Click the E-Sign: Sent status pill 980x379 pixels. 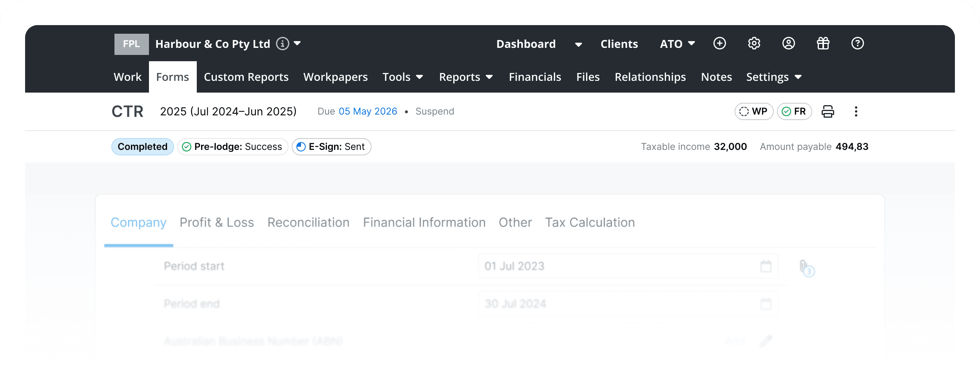331,147
